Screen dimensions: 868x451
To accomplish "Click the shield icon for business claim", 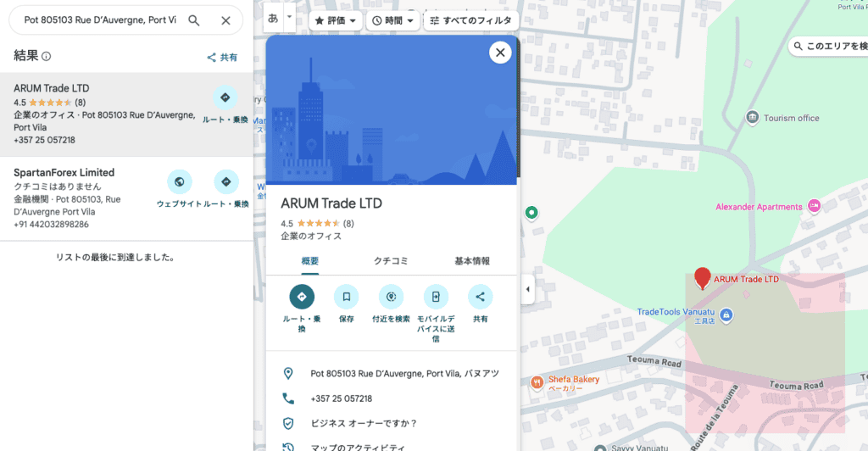I will click(x=288, y=423).
